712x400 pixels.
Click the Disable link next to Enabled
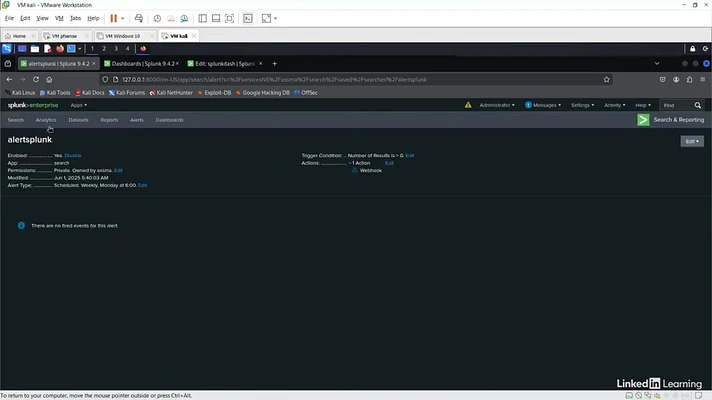tap(73, 156)
